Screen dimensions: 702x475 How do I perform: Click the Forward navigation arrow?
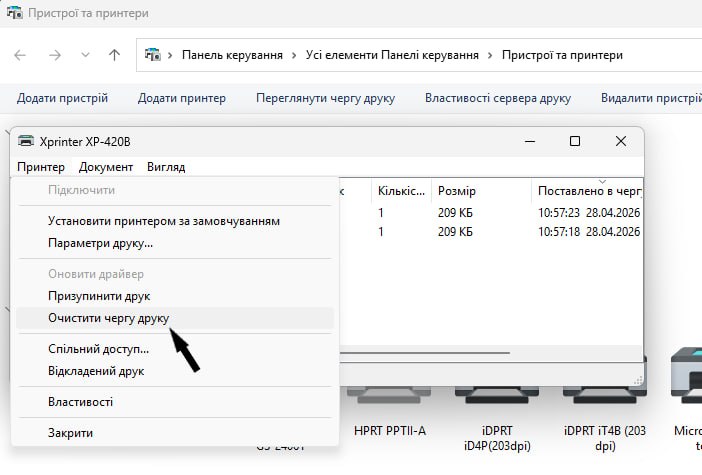(x=55, y=55)
